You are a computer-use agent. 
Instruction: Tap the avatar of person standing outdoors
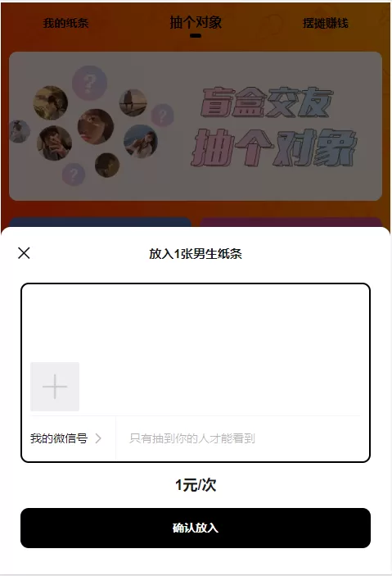pyautogui.click(x=133, y=103)
